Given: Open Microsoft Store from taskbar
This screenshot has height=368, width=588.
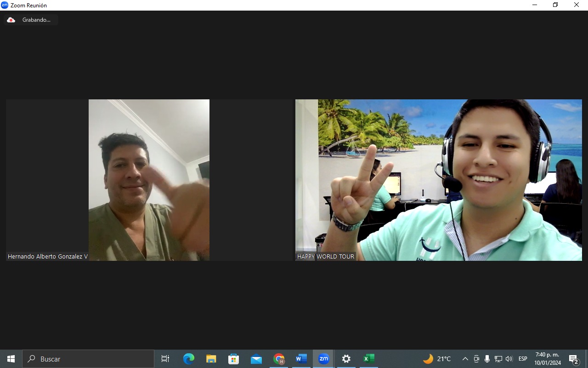Looking at the screenshot, I should click(x=233, y=359).
